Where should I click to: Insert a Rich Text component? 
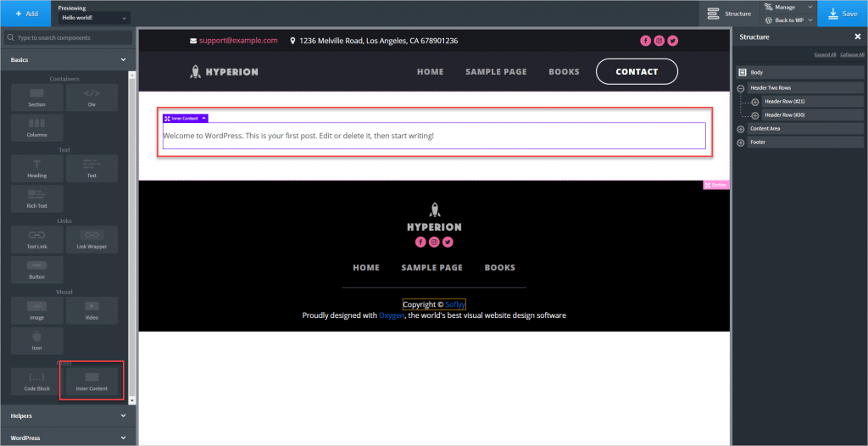(x=36, y=198)
